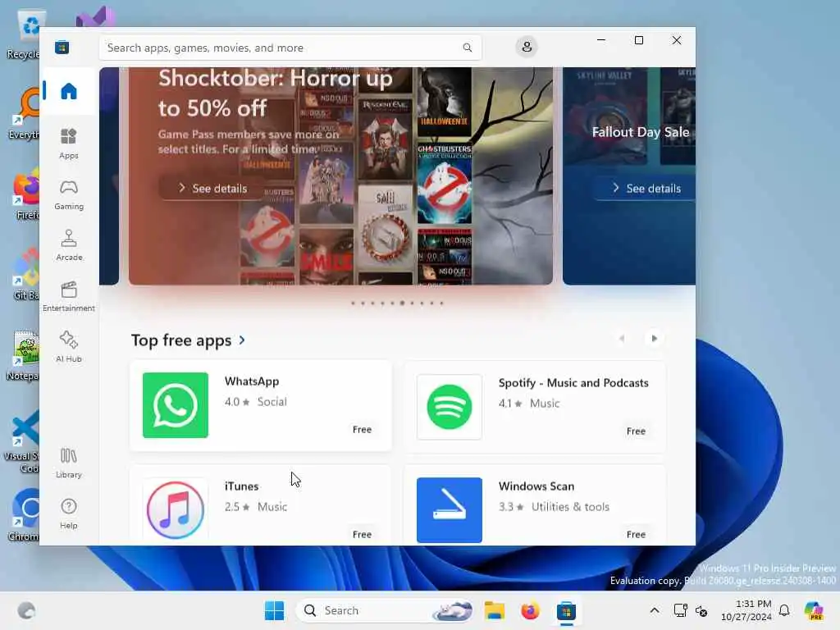
Task: Open the Entertainment section in sidebar
Action: (x=69, y=296)
